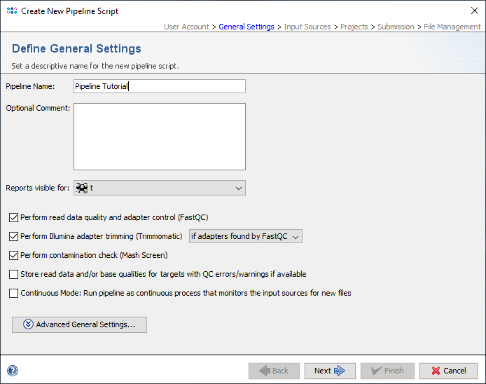486x384 pixels.
Task: Uncheck the FastQC quality control checkbox
Action: click(x=13, y=218)
